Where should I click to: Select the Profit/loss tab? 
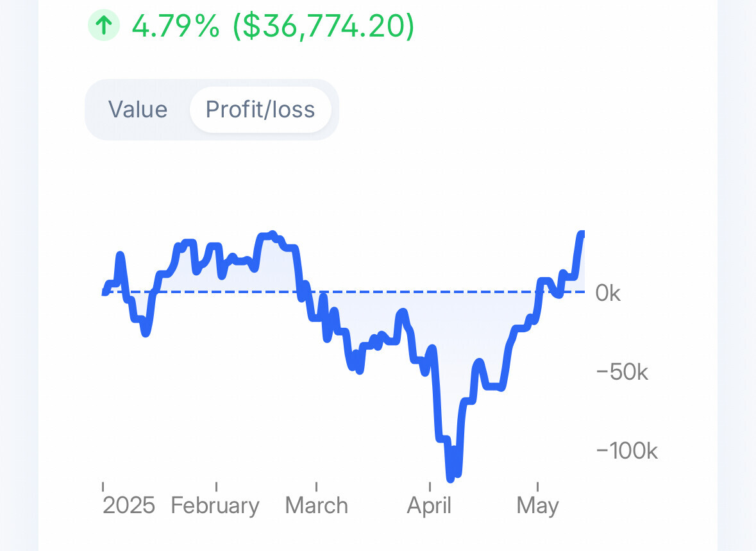pyautogui.click(x=260, y=110)
